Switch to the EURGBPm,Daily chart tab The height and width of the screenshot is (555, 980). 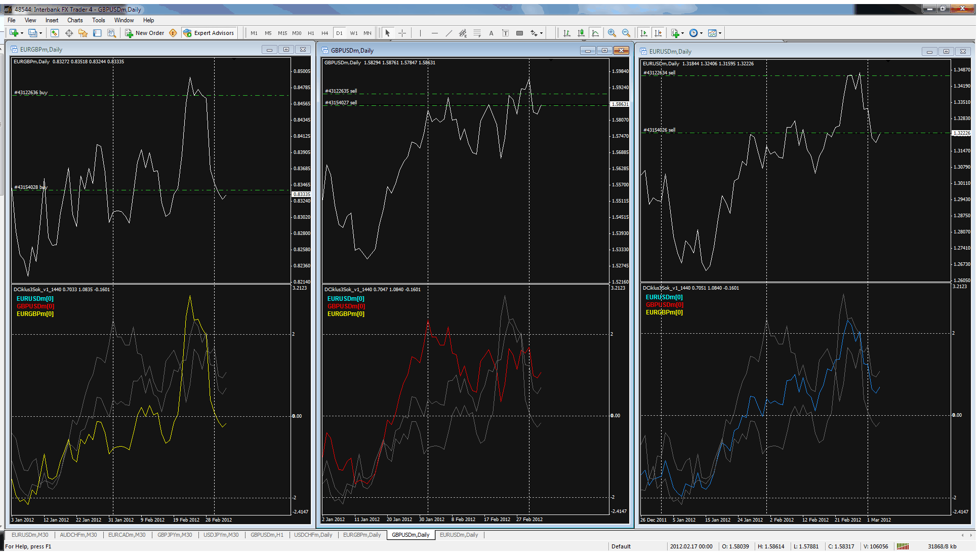pos(362,535)
